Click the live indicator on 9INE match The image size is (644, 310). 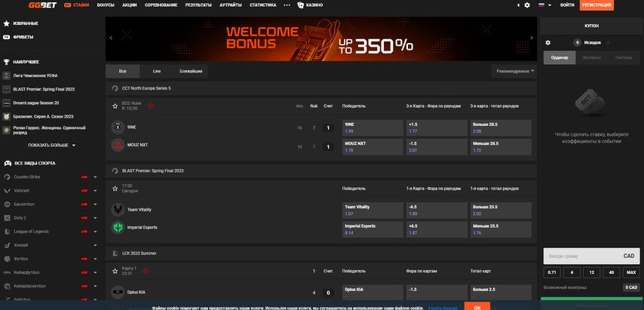coord(151,106)
